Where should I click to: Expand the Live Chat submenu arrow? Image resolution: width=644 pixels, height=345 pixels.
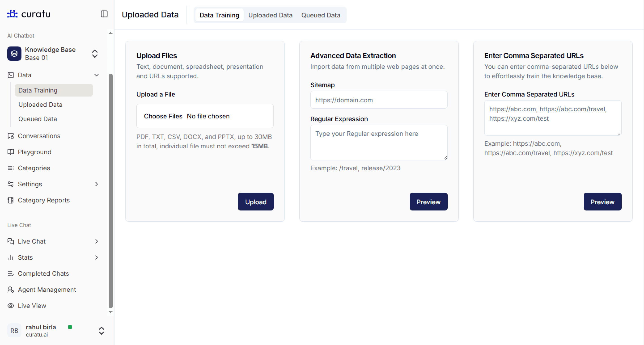pyautogui.click(x=97, y=241)
